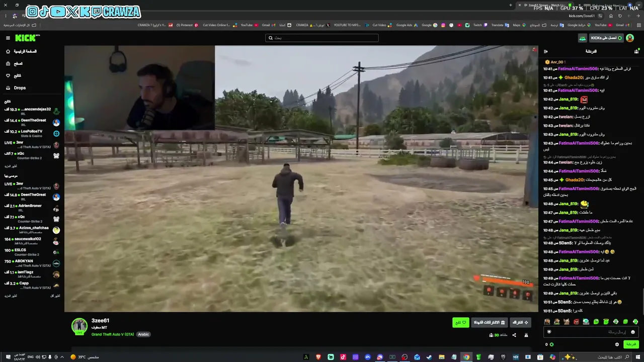
Task: Click the green icon left of get KICKs
Action: pos(583,38)
